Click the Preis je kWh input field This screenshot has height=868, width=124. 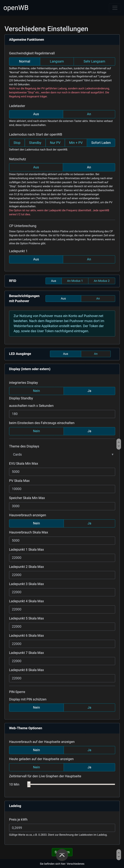click(62, 828)
